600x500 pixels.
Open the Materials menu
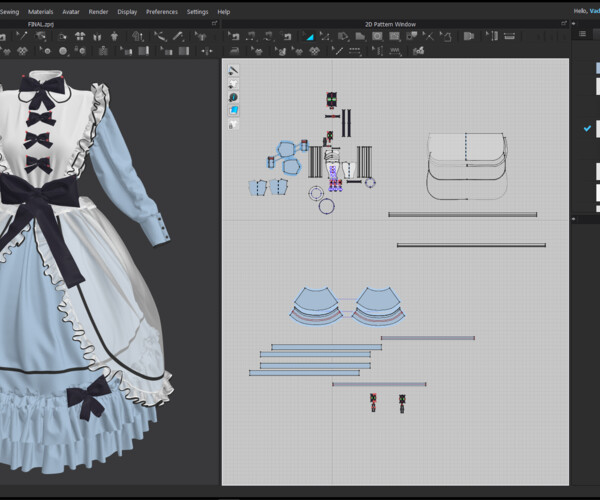pyautogui.click(x=40, y=12)
